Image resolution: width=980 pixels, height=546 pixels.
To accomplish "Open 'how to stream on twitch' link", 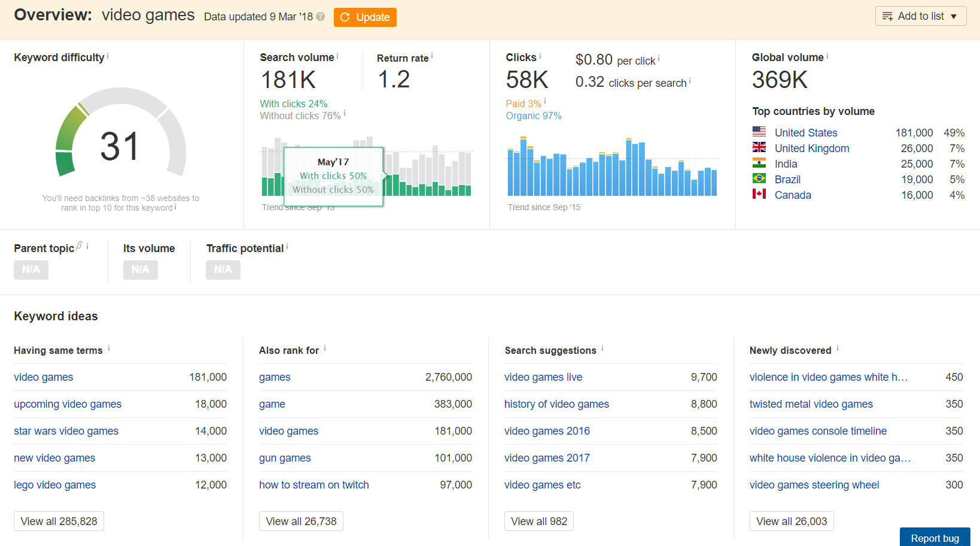I will tap(314, 485).
